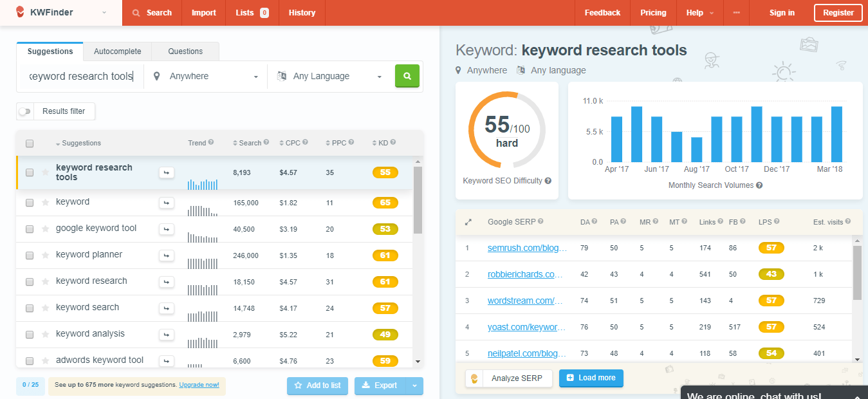Screen dimensions: 868x399
Task: Click help icon next to CPC column
Action: 306,143
